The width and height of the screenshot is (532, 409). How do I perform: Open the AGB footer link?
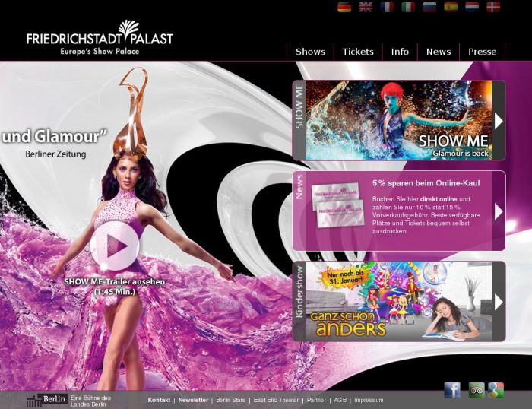point(340,400)
